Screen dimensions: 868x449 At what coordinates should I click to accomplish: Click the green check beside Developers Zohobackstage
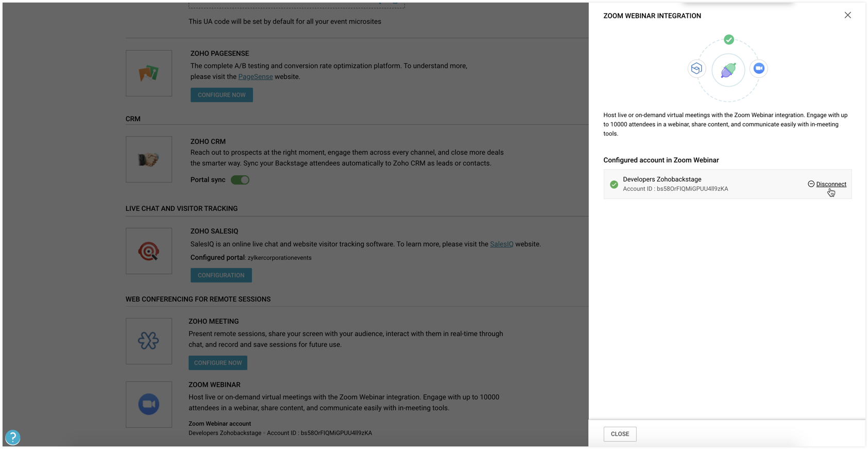tap(614, 184)
